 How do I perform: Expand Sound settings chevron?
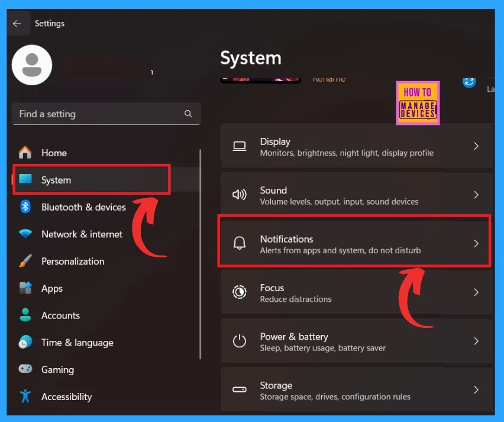point(476,195)
